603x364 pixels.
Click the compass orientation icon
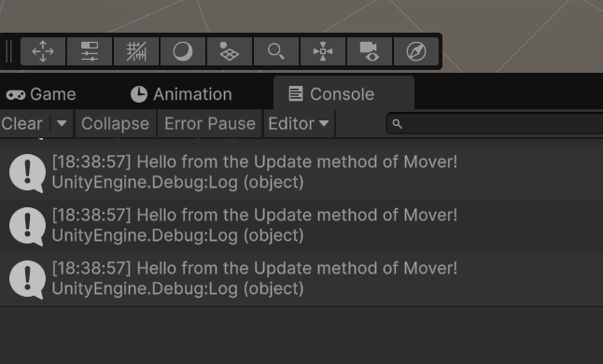coord(416,51)
